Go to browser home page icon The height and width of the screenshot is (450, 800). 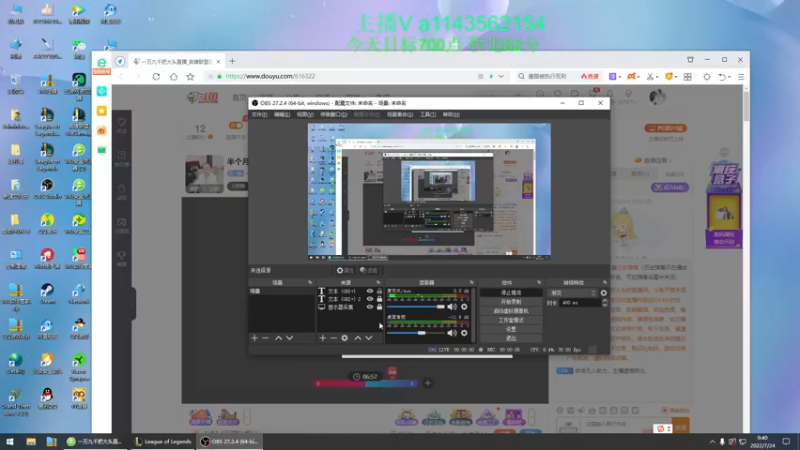173,77
